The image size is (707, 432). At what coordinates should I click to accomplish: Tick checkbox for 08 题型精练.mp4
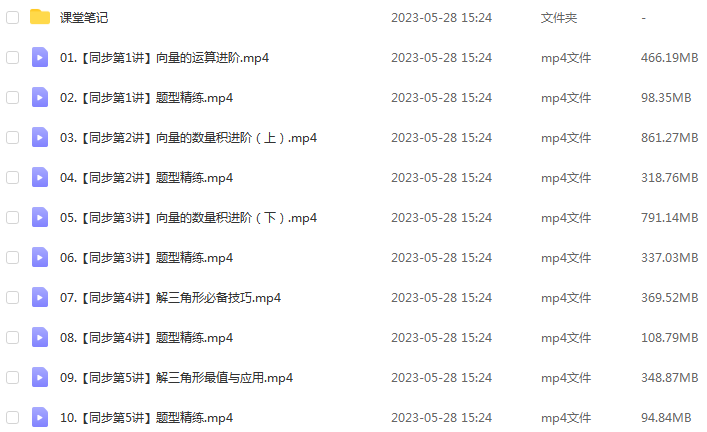click(13, 337)
